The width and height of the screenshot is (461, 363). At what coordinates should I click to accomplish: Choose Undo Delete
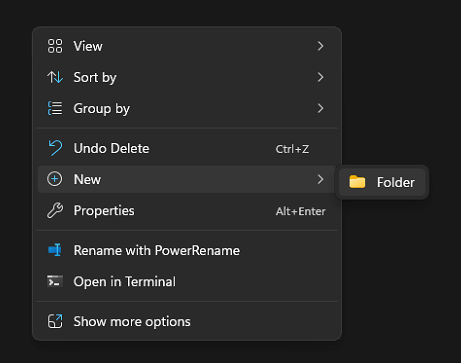tap(187, 148)
